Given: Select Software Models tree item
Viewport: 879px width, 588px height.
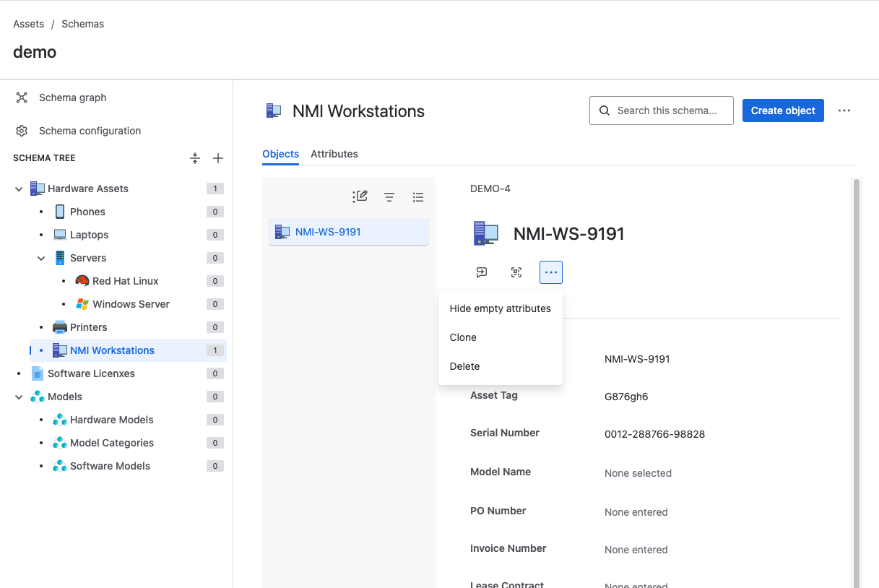Looking at the screenshot, I should pyautogui.click(x=111, y=466).
